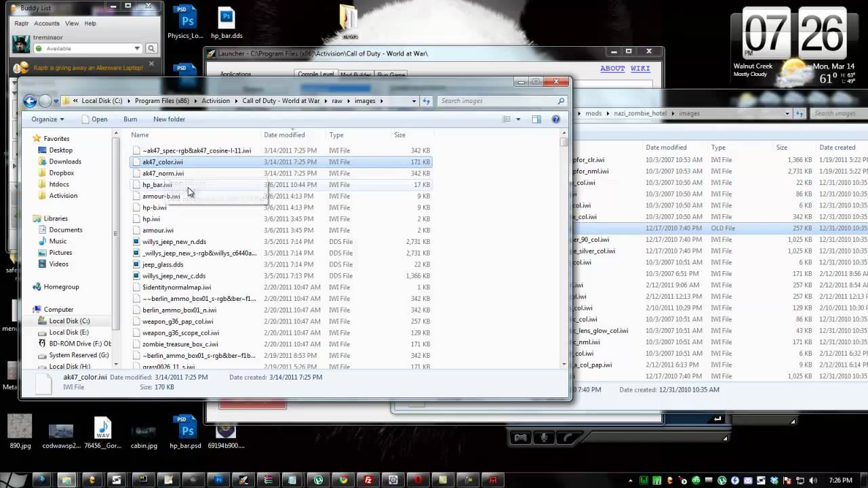The height and width of the screenshot is (488, 868).
Task: Open the Help question-mark icon in Explorer toolbar
Action: pos(555,119)
